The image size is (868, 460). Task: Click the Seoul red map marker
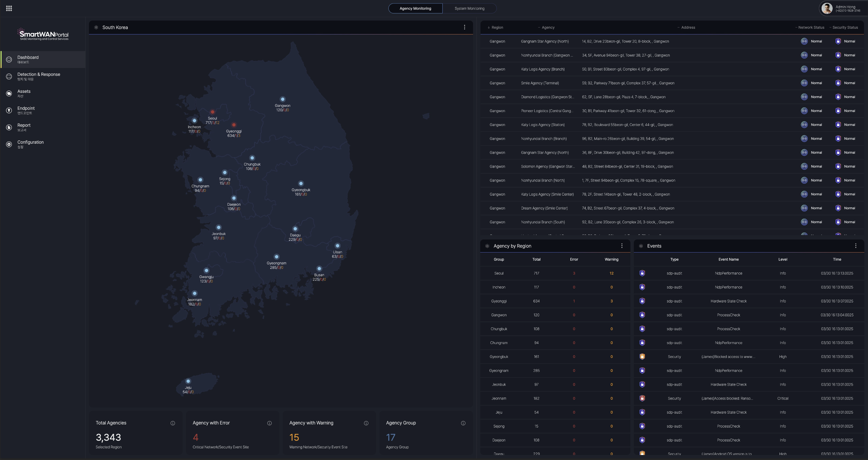213,112
